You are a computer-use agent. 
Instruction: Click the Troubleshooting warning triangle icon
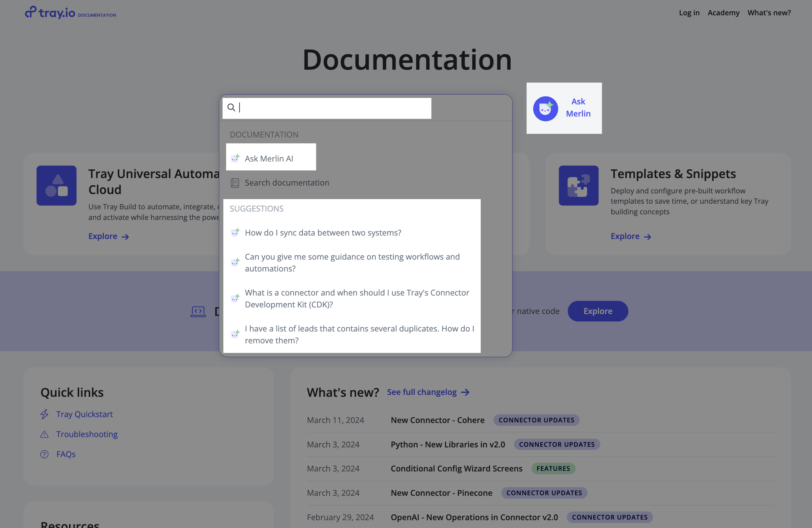pos(44,435)
